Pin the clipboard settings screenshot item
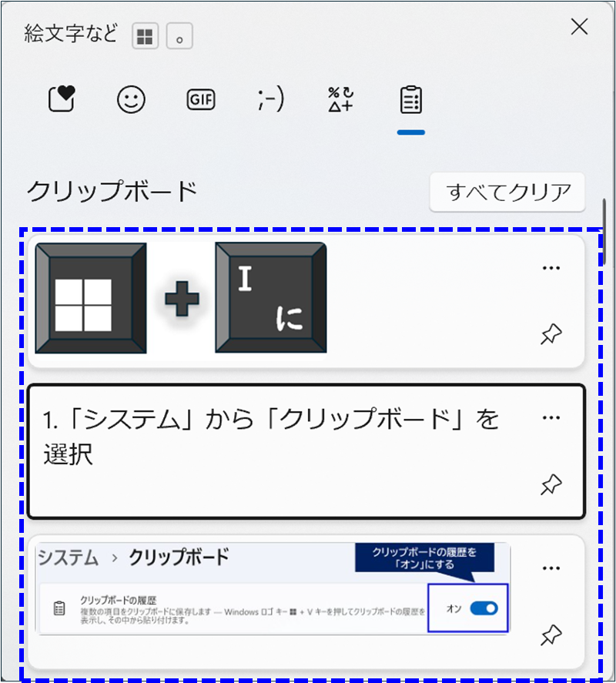The image size is (616, 683). click(551, 635)
